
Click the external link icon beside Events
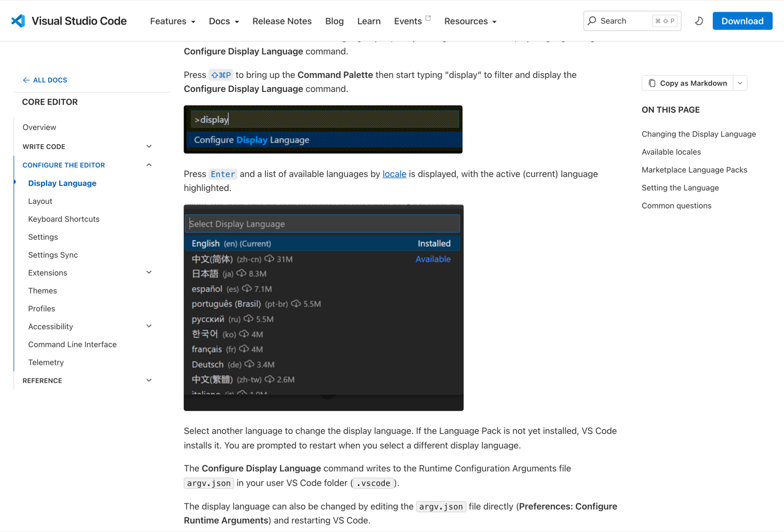428,18
